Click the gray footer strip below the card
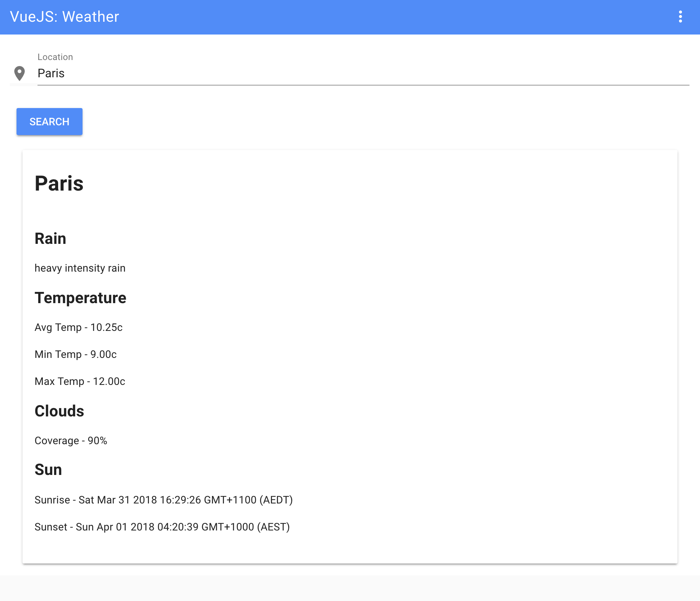This screenshot has width=700, height=601. point(350,588)
